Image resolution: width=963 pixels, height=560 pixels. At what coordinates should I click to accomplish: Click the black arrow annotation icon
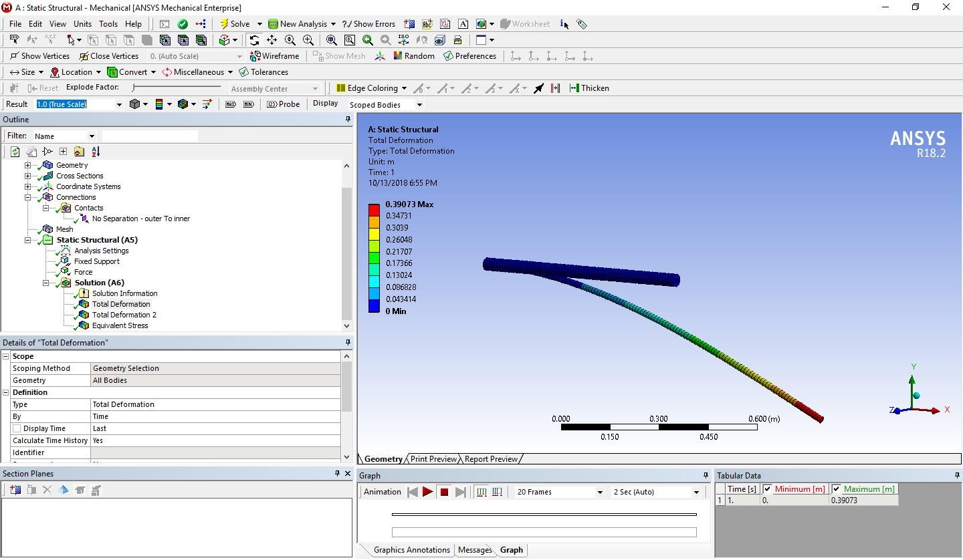pos(538,88)
